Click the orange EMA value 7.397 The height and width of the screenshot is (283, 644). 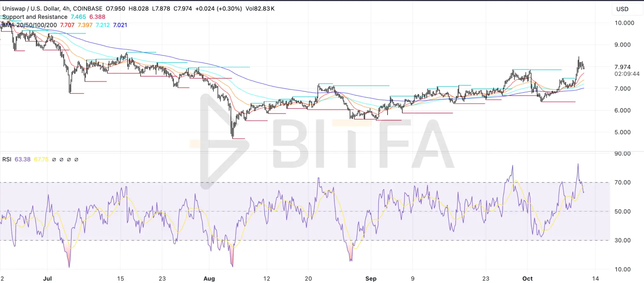(85, 25)
